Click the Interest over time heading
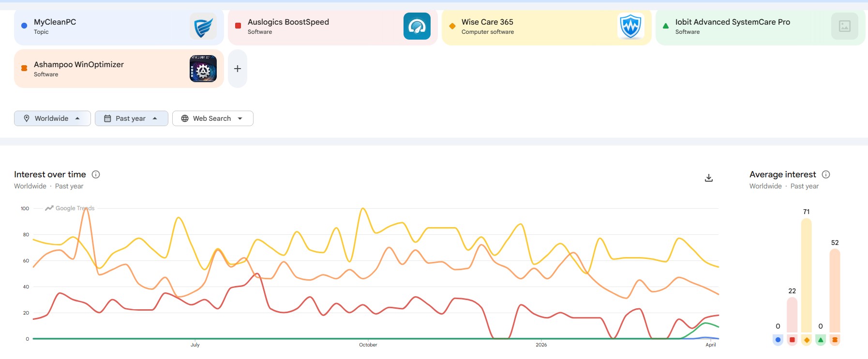Viewport: 868px width, 359px height. pyautogui.click(x=50, y=174)
